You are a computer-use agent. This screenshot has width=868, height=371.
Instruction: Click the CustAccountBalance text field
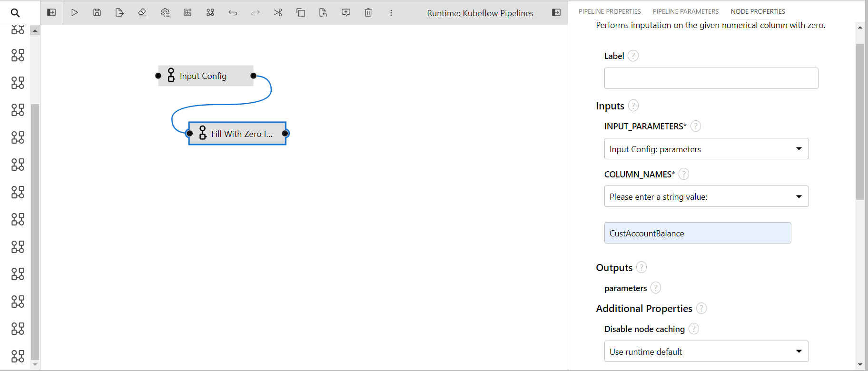pyautogui.click(x=698, y=233)
